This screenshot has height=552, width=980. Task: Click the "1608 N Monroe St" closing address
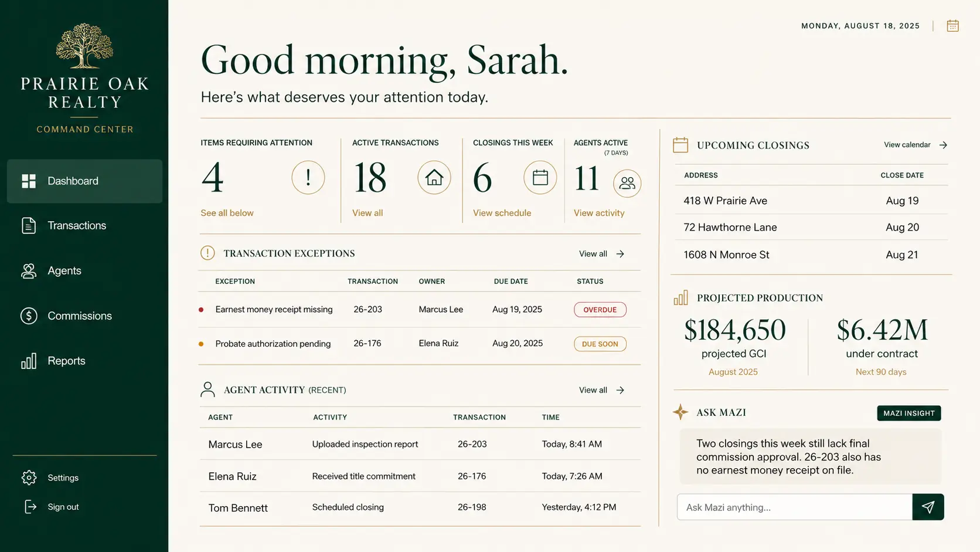click(x=726, y=255)
